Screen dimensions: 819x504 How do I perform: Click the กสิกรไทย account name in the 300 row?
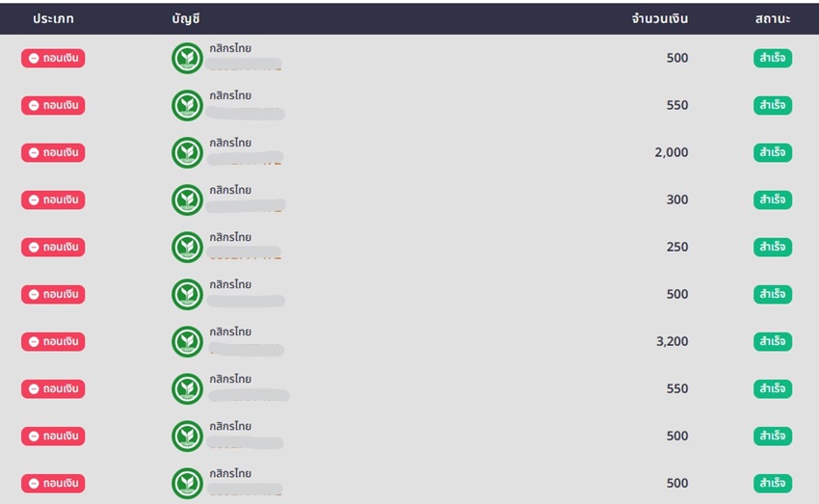coord(230,191)
